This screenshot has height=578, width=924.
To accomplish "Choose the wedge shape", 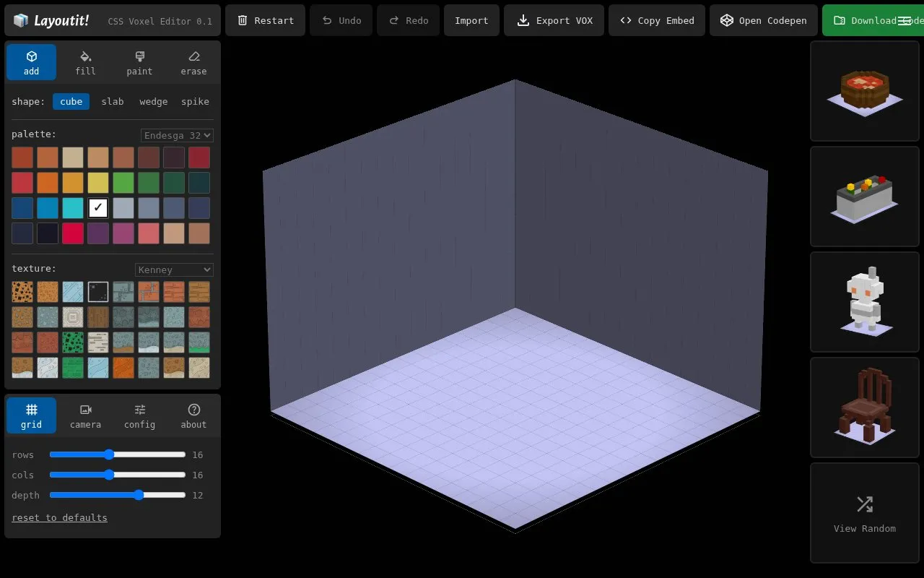I will [153, 101].
